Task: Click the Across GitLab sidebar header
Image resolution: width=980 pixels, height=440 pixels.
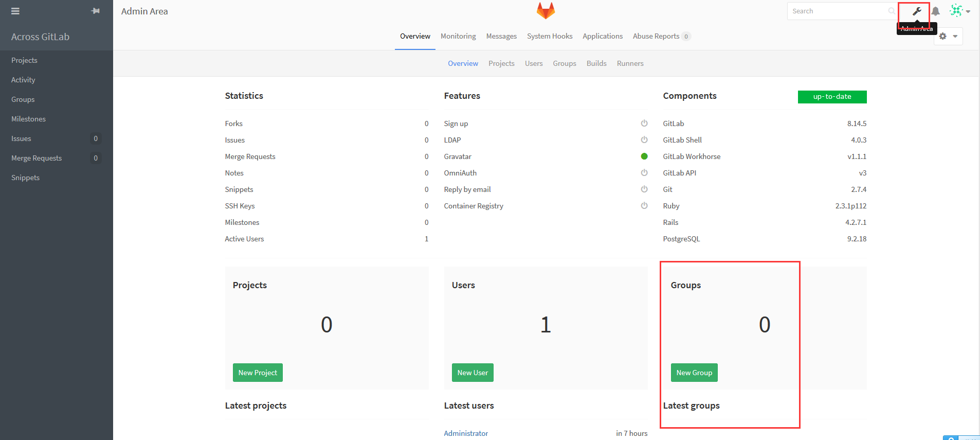Action: 40,37
